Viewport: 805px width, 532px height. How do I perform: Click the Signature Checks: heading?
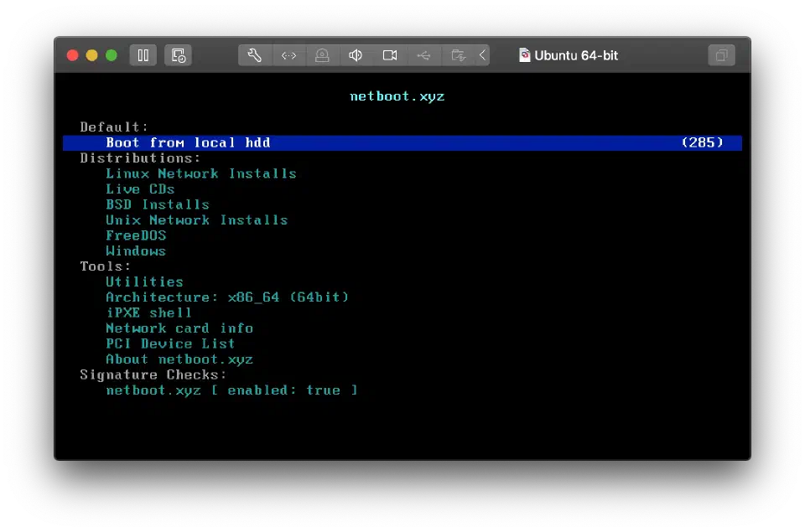pyautogui.click(x=153, y=374)
